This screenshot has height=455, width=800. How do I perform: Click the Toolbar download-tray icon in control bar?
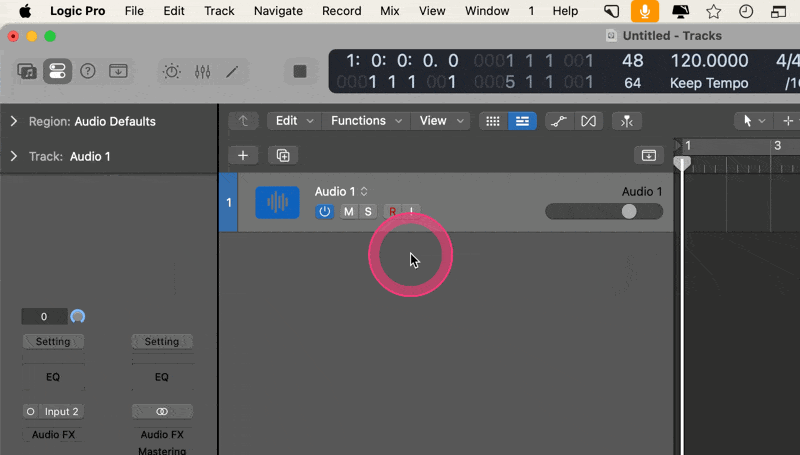click(118, 71)
